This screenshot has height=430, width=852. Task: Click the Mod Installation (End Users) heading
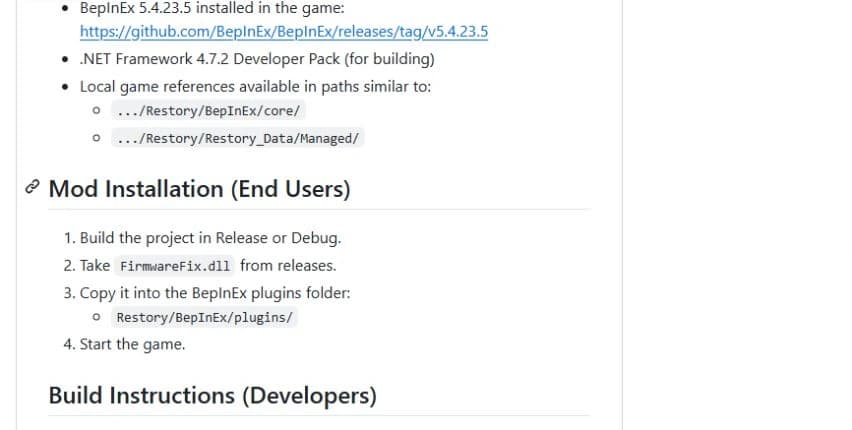(x=199, y=189)
